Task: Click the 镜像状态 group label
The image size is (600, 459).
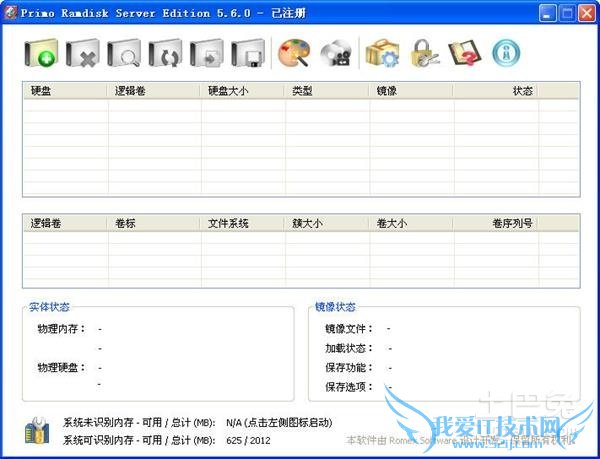Action: 335,307
